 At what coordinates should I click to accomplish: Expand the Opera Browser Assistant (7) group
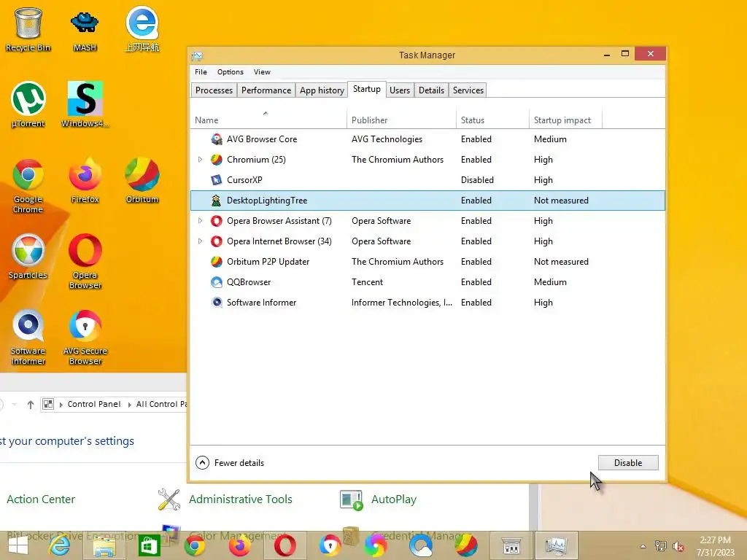coord(200,221)
